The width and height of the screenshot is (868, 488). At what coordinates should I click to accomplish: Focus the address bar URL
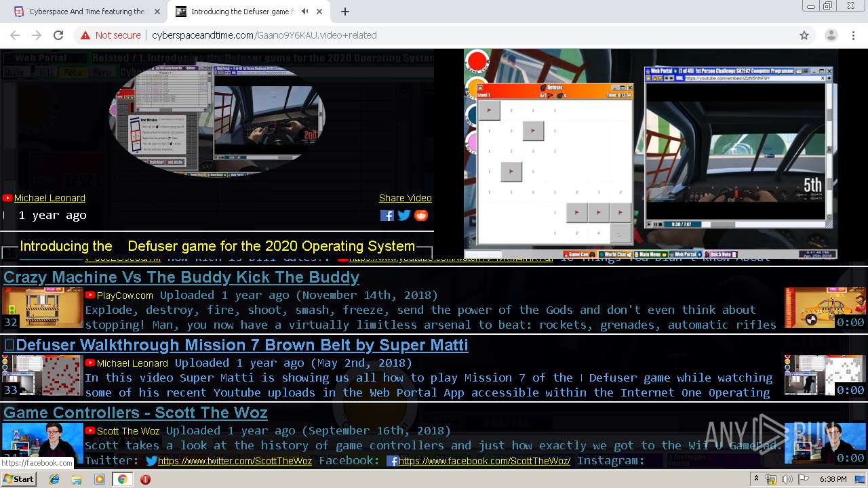pyautogui.click(x=264, y=35)
